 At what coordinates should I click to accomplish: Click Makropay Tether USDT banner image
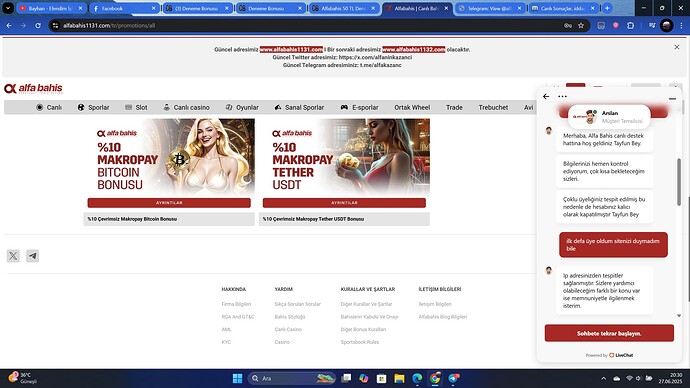pyautogui.click(x=344, y=157)
